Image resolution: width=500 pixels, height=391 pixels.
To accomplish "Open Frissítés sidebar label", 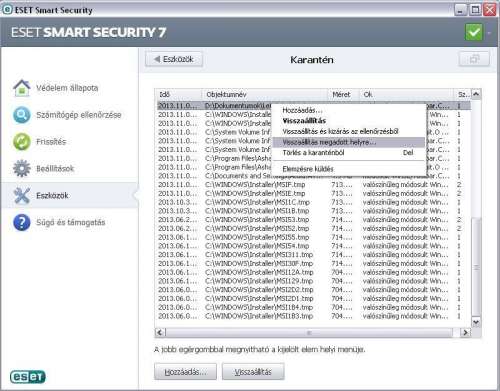I will (x=51, y=142).
